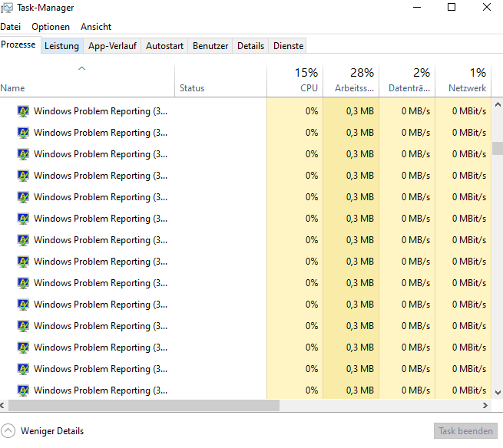Sort processes by the Name column
This screenshot has width=503, height=448.
[x=88, y=81]
